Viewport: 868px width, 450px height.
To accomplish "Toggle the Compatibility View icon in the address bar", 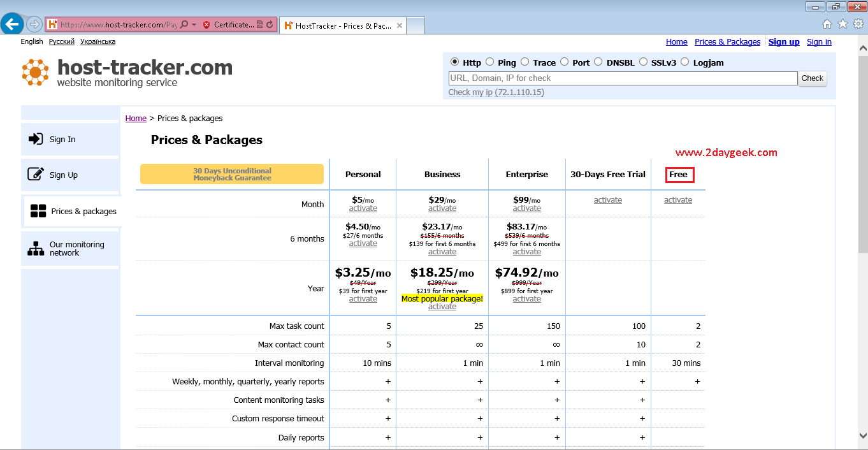I will click(259, 25).
